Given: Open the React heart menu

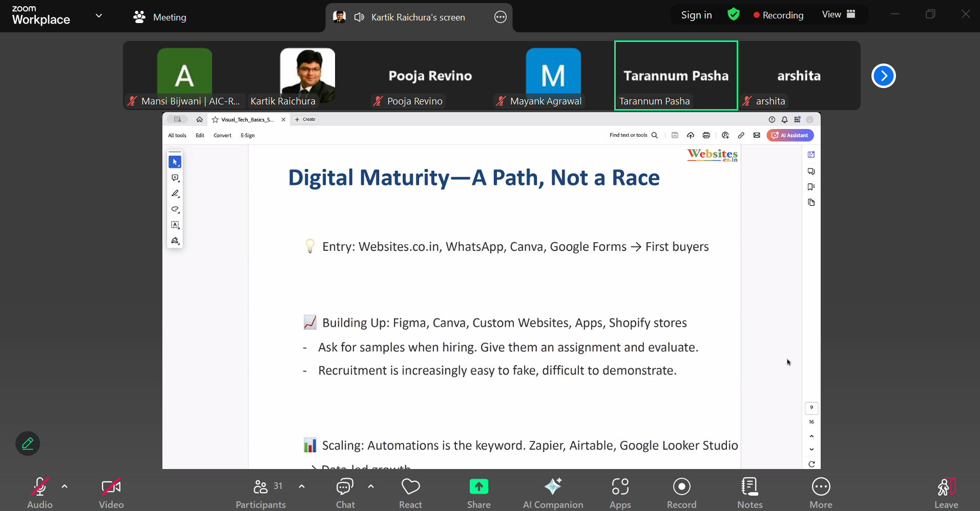Looking at the screenshot, I should [410, 493].
